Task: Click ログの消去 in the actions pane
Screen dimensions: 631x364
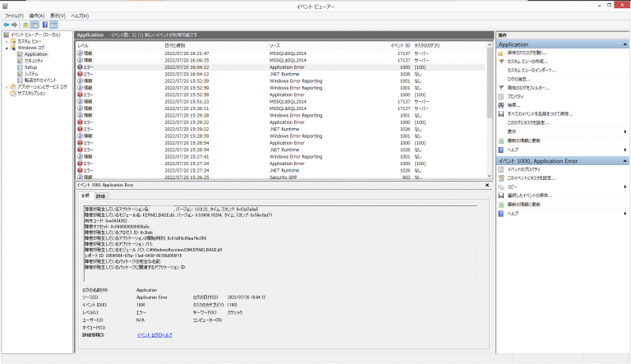Action: [x=518, y=79]
